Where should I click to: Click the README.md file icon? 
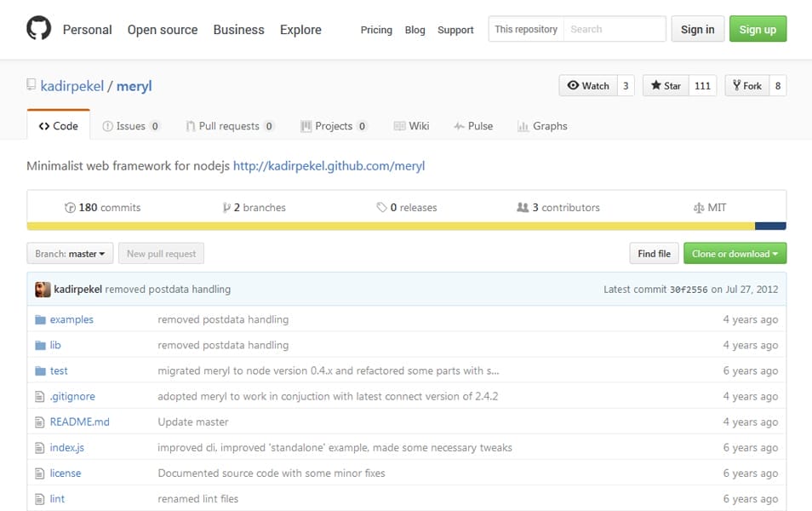(40, 422)
